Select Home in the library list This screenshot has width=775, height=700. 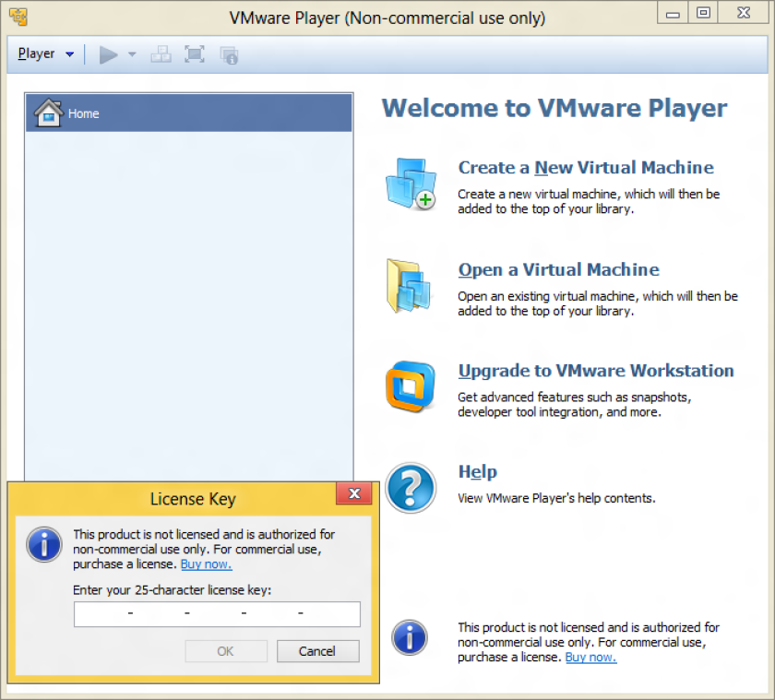coord(189,113)
